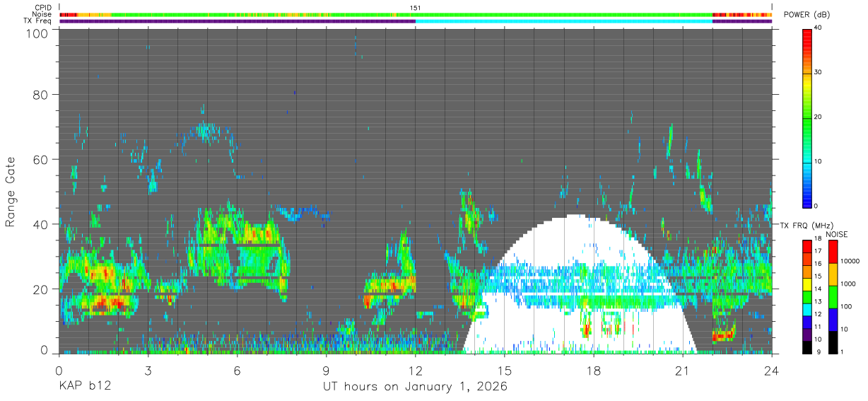Click range gate tick label 40
868x401 pixels.
coord(41,224)
